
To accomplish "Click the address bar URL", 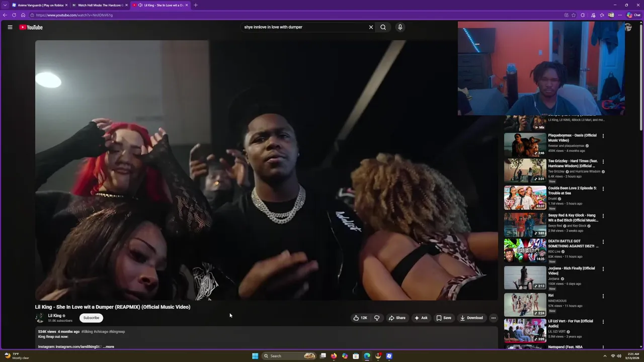I will point(74,15).
